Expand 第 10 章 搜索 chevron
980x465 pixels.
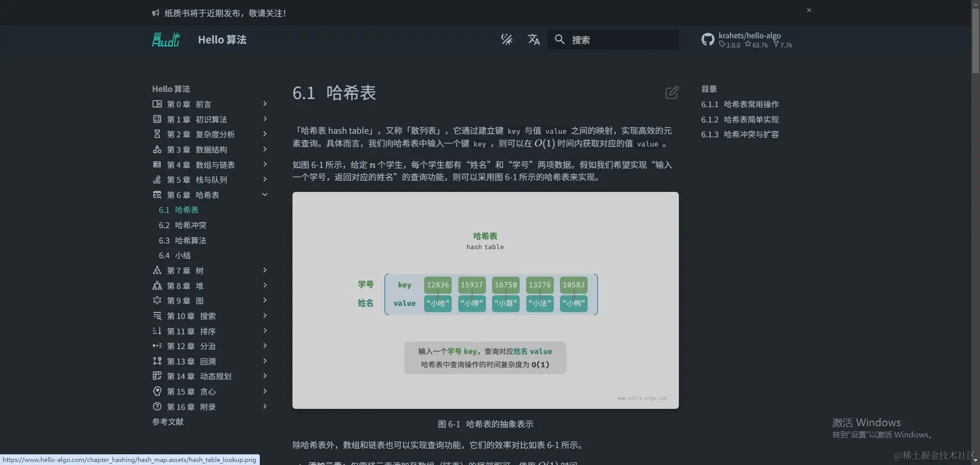tap(264, 315)
